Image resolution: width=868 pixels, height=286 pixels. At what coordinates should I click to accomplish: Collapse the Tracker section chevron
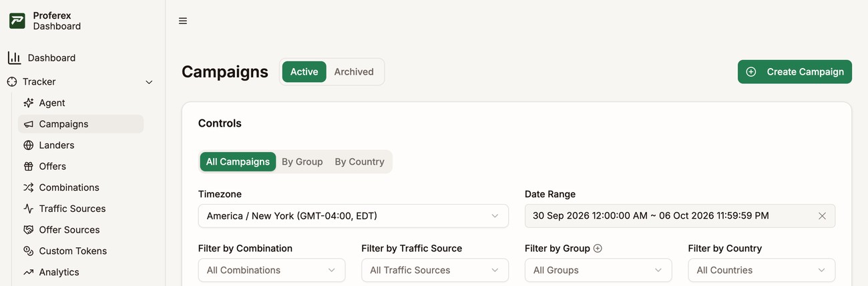149,82
